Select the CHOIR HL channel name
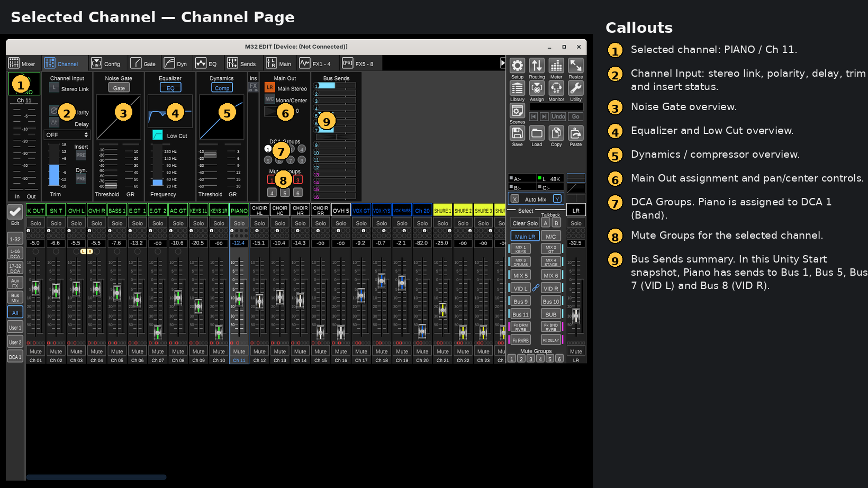Image resolution: width=868 pixels, height=488 pixels. 259,210
